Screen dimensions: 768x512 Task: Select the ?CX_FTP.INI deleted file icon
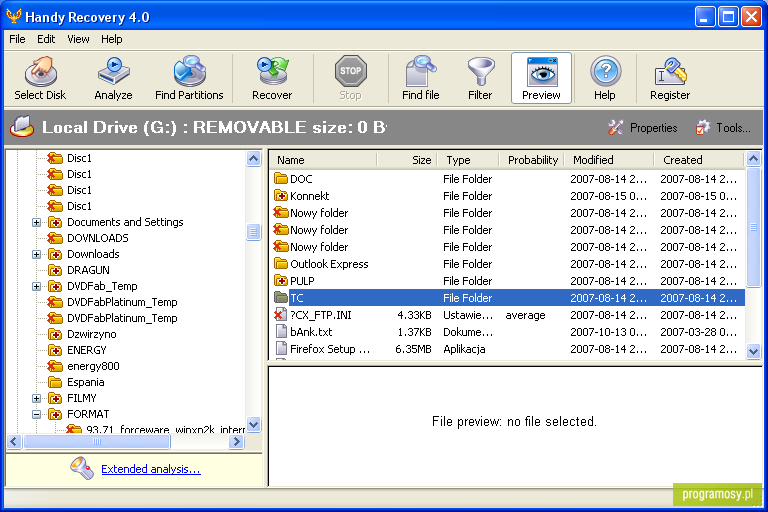281,315
